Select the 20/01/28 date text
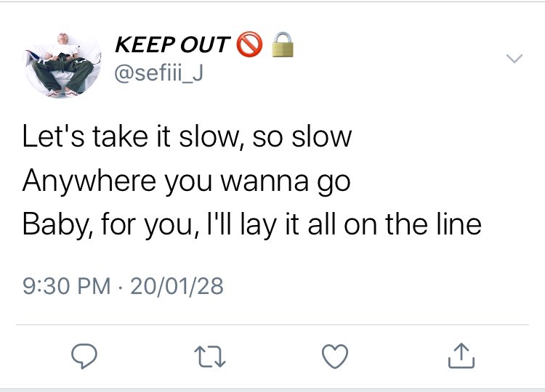The height and width of the screenshot is (392, 545). tap(177, 286)
